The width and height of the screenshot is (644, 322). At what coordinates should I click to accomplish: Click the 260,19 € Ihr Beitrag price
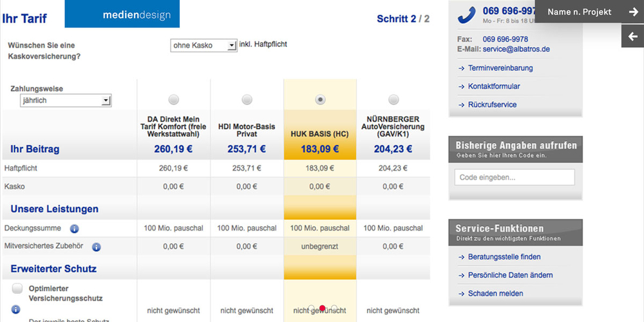coord(173,149)
